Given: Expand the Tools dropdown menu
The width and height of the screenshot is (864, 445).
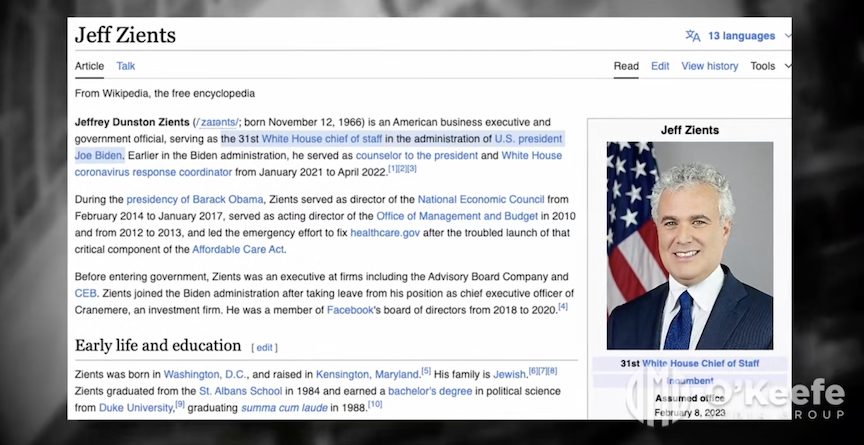Looking at the screenshot, I should 770,66.
